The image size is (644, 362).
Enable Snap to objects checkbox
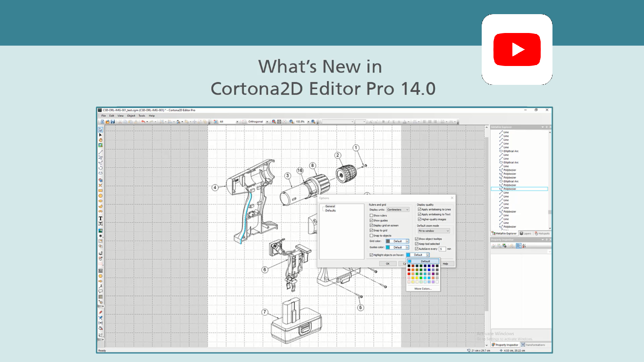click(371, 236)
